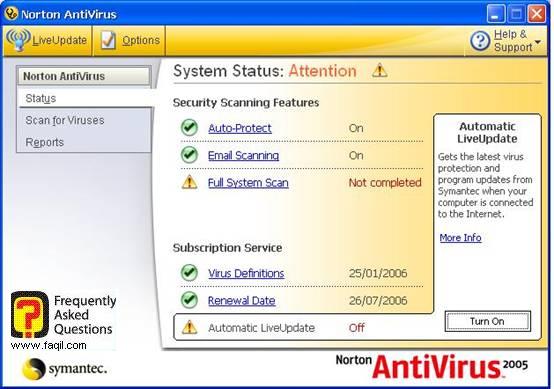Close the Norton AntiVirus window
The image size is (554, 389).
[536, 14]
